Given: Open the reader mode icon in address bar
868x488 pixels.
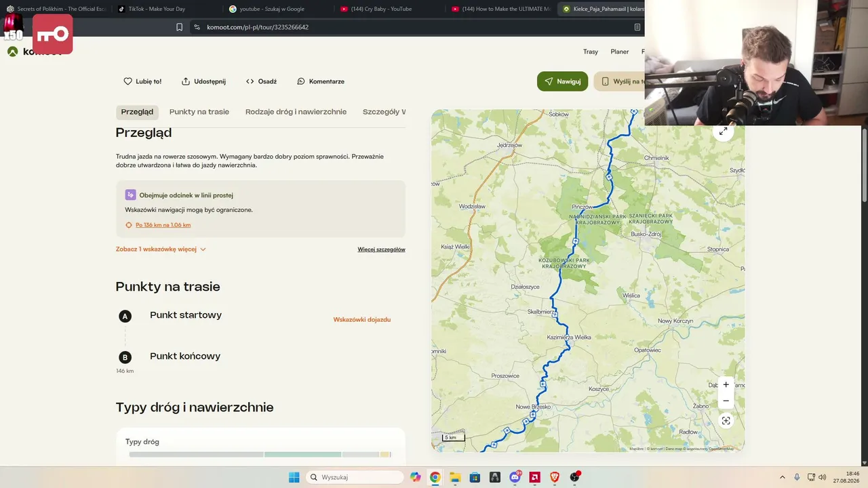Looking at the screenshot, I should coord(637,27).
